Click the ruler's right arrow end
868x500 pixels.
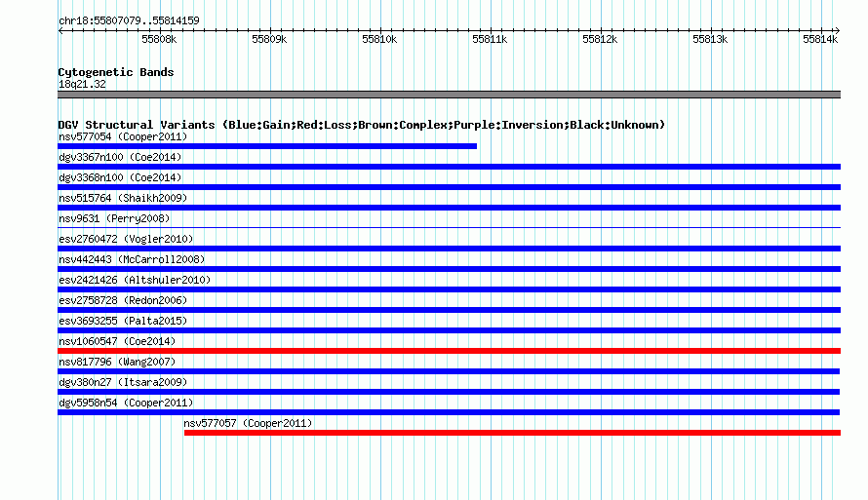point(838,31)
